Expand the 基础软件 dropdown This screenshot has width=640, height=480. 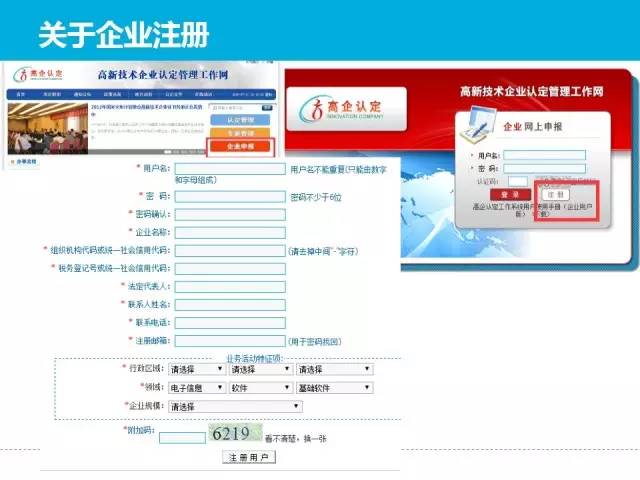[x=335, y=387]
